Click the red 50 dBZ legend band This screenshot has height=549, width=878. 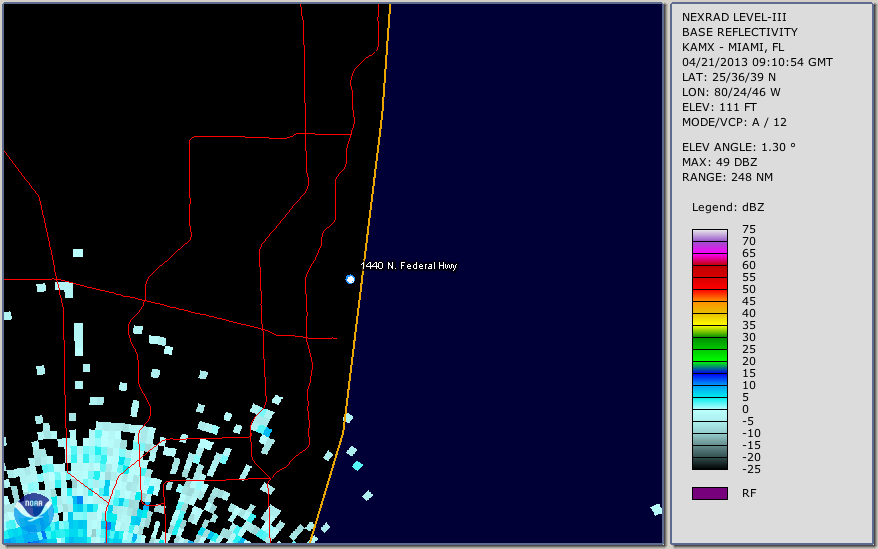point(709,283)
